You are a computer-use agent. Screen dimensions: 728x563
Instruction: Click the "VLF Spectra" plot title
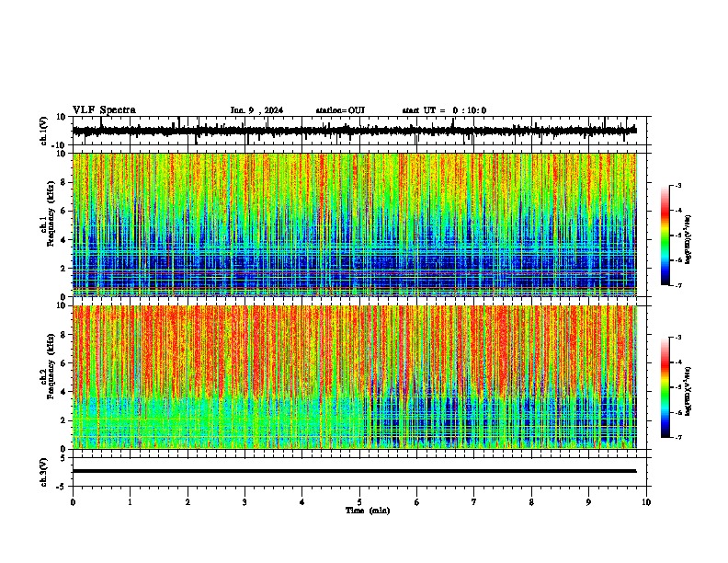104,110
